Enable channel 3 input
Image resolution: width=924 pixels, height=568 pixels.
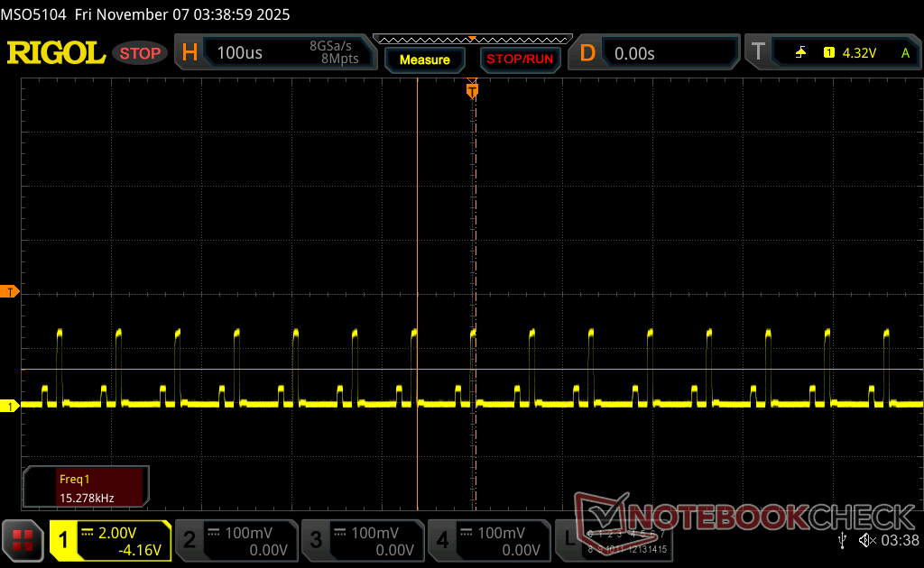coord(363,540)
